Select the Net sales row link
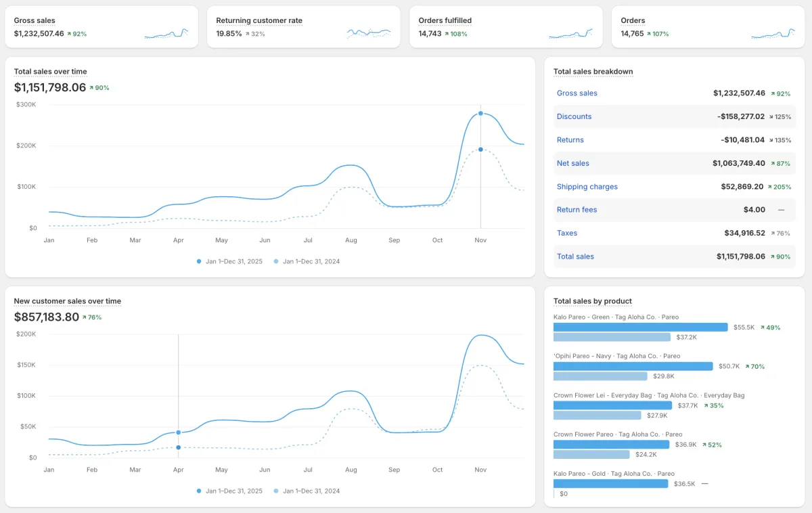Image resolution: width=812 pixels, height=513 pixels. pyautogui.click(x=573, y=163)
